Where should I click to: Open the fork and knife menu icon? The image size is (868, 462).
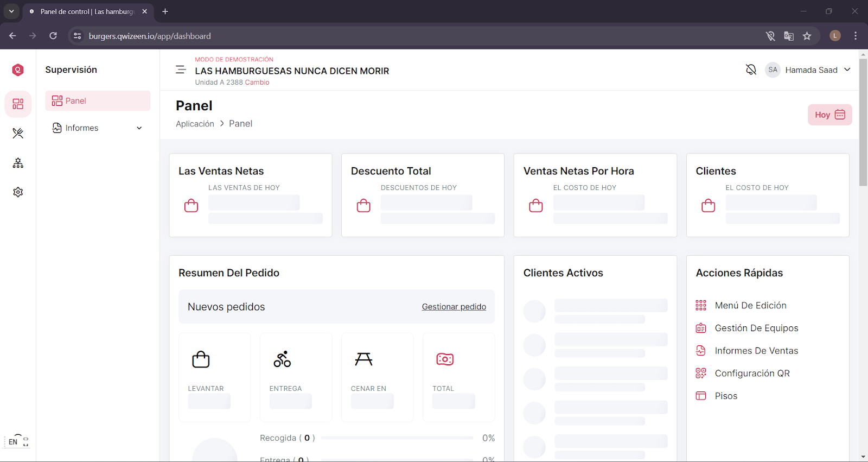(18, 133)
